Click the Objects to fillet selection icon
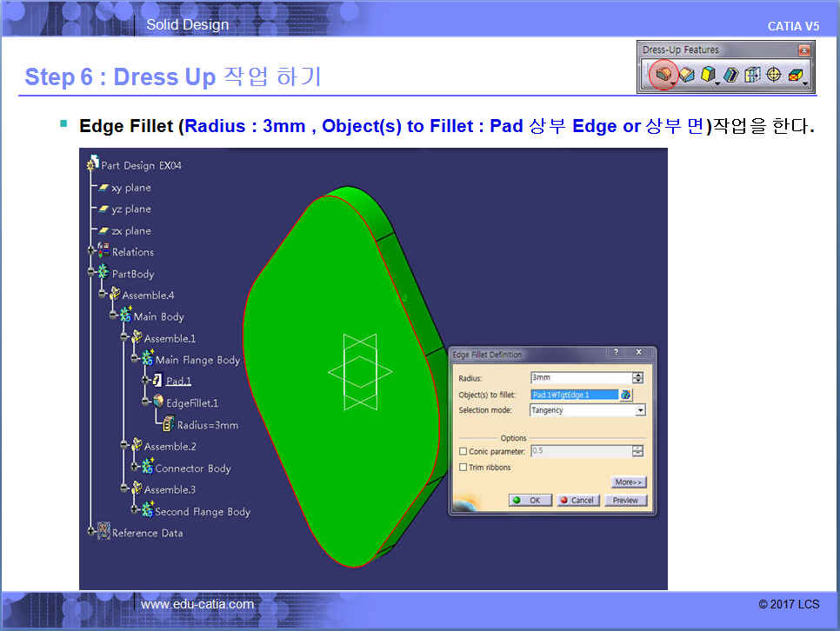Screen dimensions: 840x631 pyautogui.click(x=626, y=395)
